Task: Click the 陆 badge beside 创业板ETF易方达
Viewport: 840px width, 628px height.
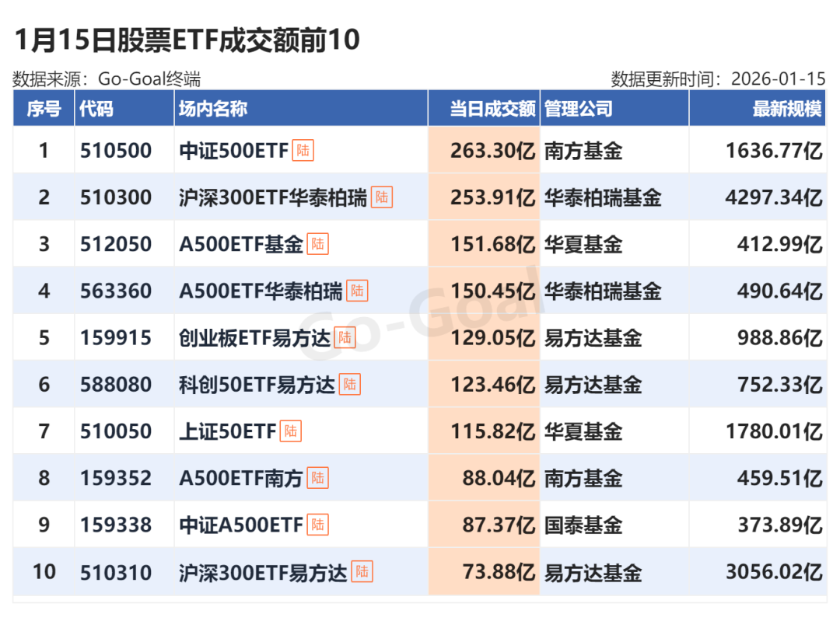Action: coord(345,338)
